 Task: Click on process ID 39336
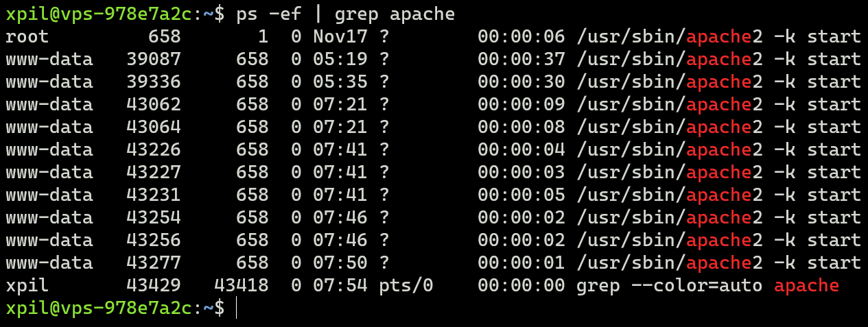[153, 82]
